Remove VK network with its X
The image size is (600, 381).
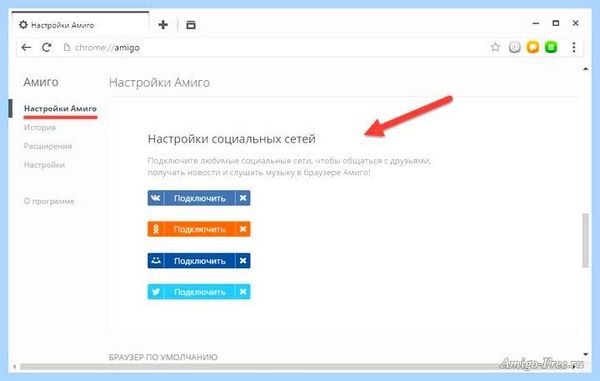pyautogui.click(x=243, y=198)
